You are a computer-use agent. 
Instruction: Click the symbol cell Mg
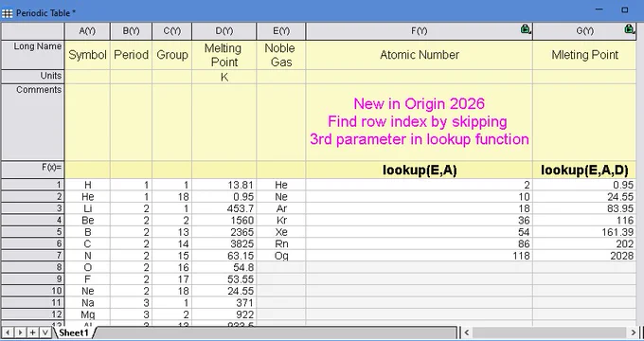pos(87,314)
